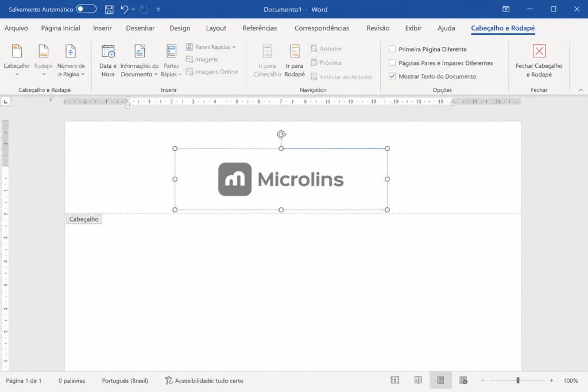Image resolution: width=588 pixels, height=392 pixels.
Task: Click Português (Brasil) language indicator
Action: pos(125,381)
